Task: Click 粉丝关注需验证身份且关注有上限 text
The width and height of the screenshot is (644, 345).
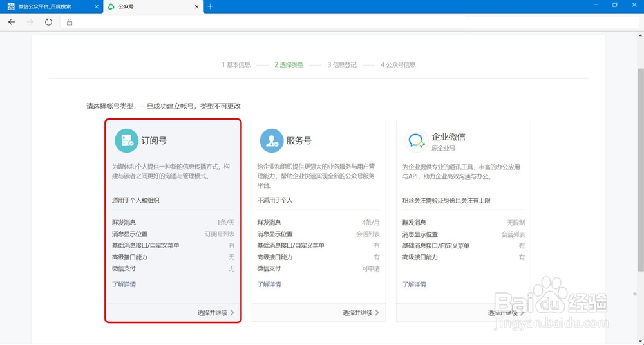Action: pos(446,200)
